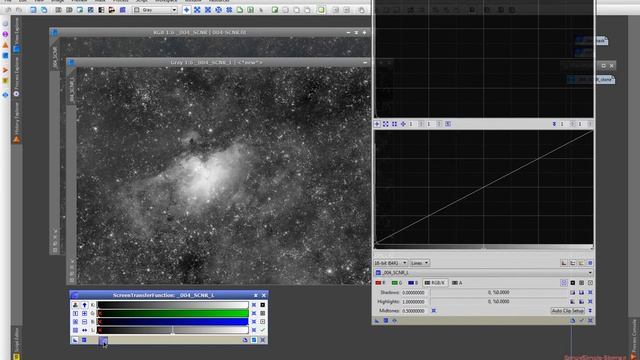Click the Highlights value input field
640x360 pixels.
point(415,302)
